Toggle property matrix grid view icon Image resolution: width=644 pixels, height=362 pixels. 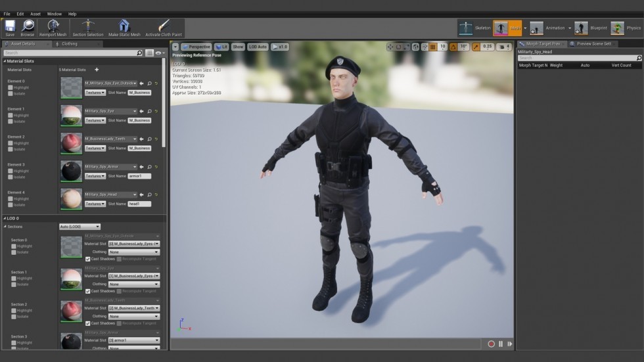[150, 53]
